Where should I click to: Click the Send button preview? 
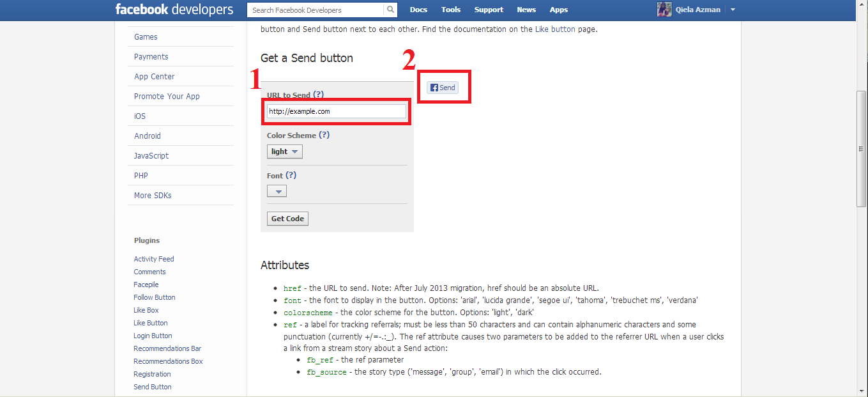tap(443, 88)
